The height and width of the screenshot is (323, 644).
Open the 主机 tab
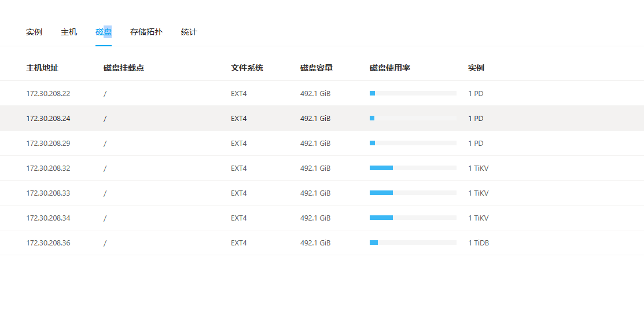[x=69, y=32]
